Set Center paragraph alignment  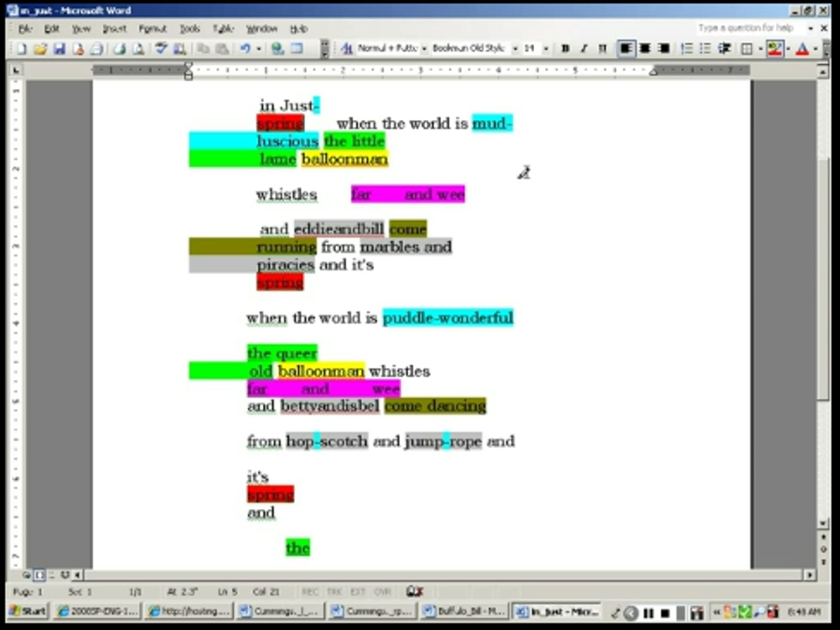coord(645,49)
